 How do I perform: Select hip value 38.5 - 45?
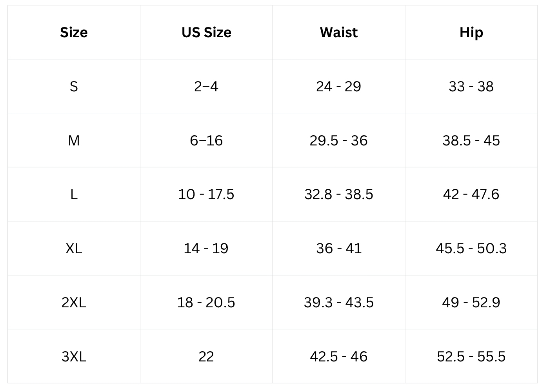pyautogui.click(x=471, y=140)
